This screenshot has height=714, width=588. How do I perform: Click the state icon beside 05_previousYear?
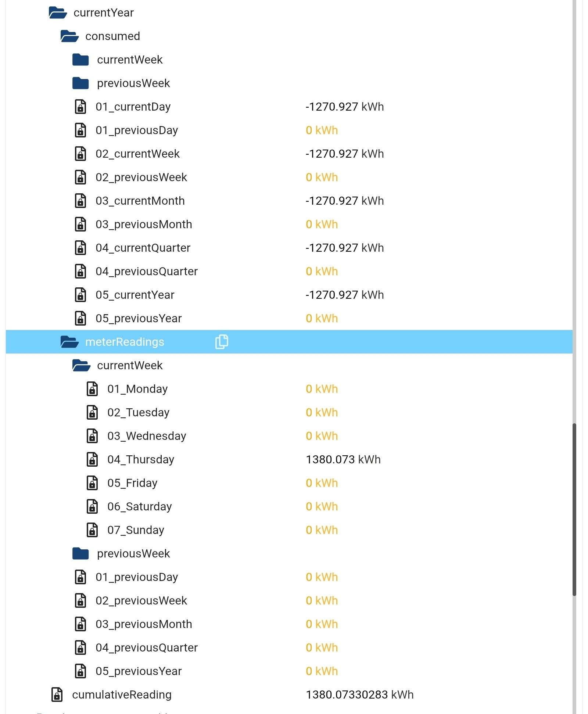[80, 318]
